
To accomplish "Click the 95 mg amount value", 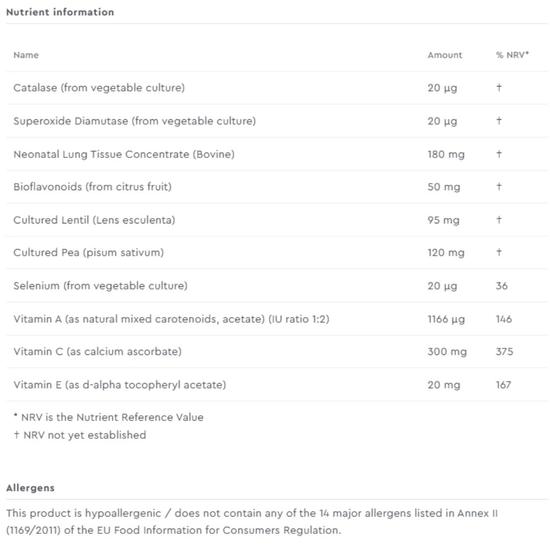I will [x=443, y=220].
